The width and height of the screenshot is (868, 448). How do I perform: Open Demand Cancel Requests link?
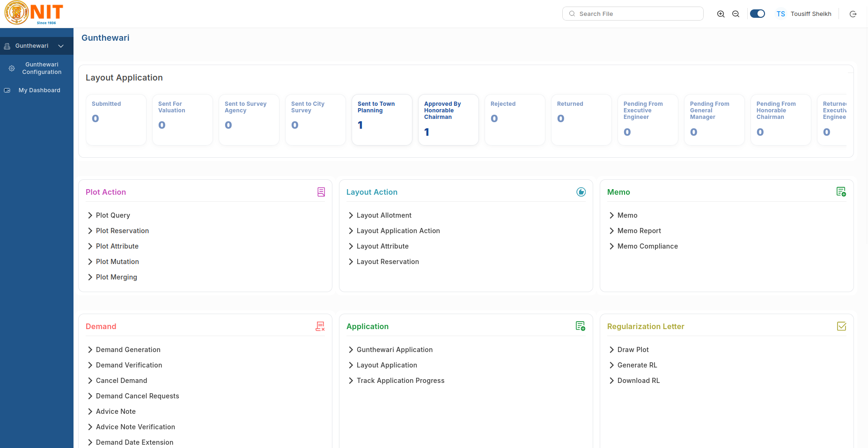pos(137,396)
